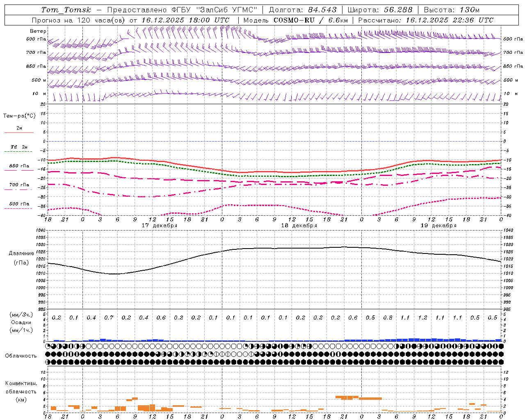The width and height of the screenshot is (525, 420).
Task: Click the Осадки panel label
Action: 21,322
